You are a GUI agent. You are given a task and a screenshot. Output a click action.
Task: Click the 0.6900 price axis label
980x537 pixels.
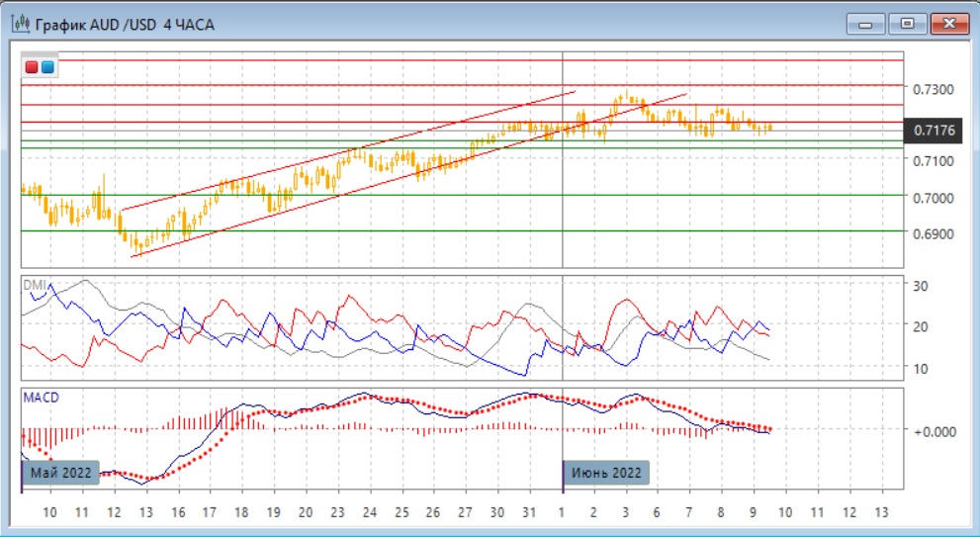[x=934, y=234]
